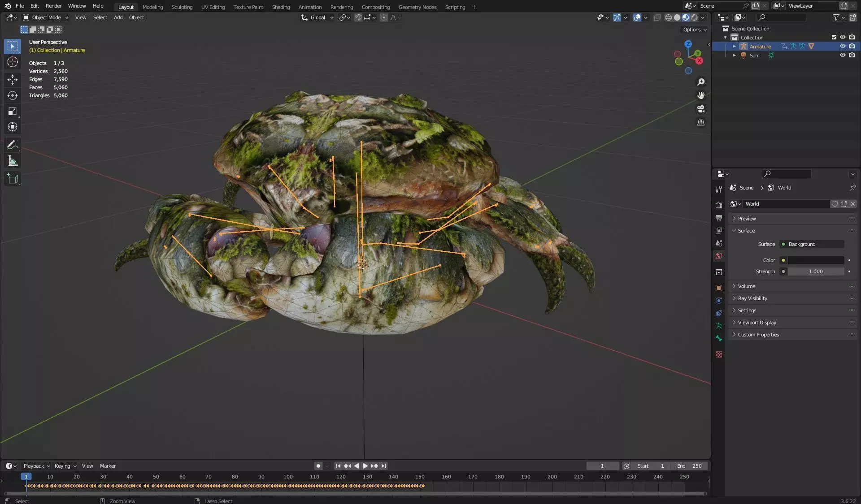Toggle viewport overlays
Image resolution: width=861 pixels, height=504 pixels.
pyautogui.click(x=637, y=17)
